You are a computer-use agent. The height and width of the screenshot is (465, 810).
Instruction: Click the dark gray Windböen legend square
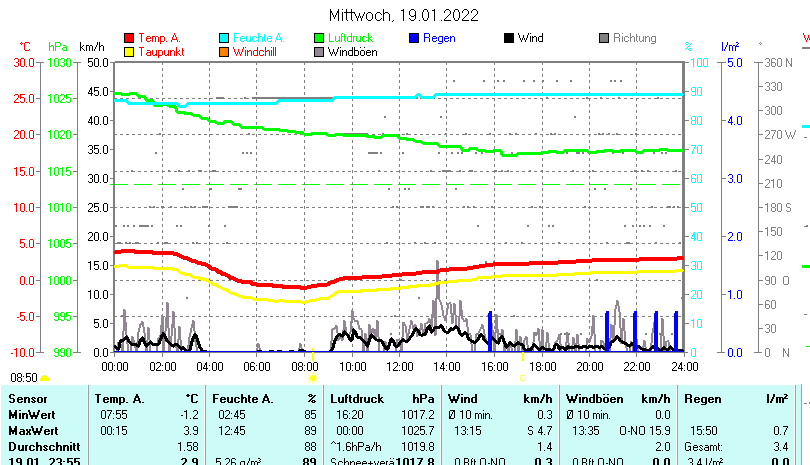[320, 52]
